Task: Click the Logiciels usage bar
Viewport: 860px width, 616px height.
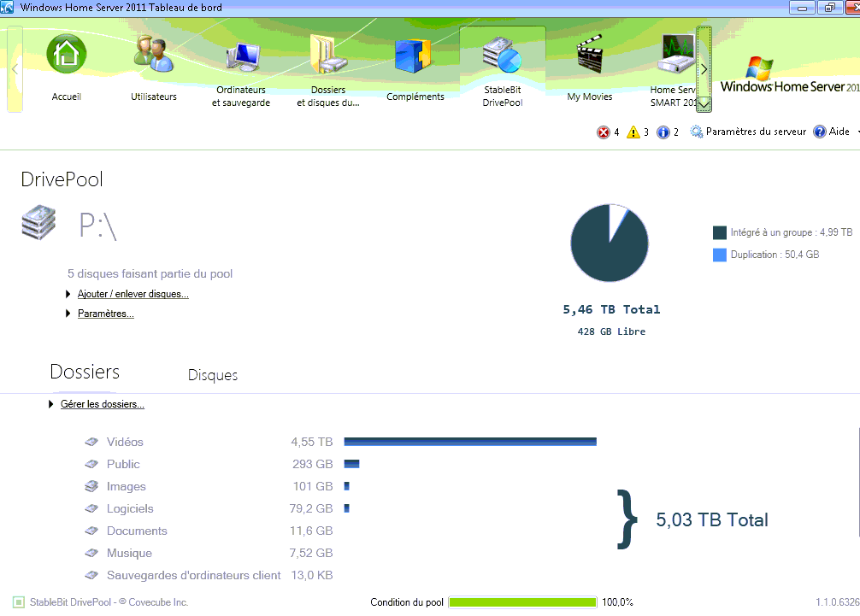Action: click(x=346, y=508)
